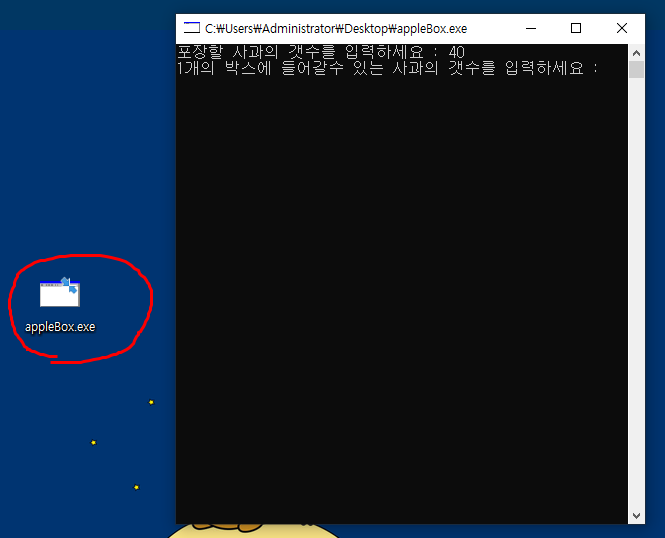
Task: Click the console scrollbar up arrow
Action: (x=636, y=53)
